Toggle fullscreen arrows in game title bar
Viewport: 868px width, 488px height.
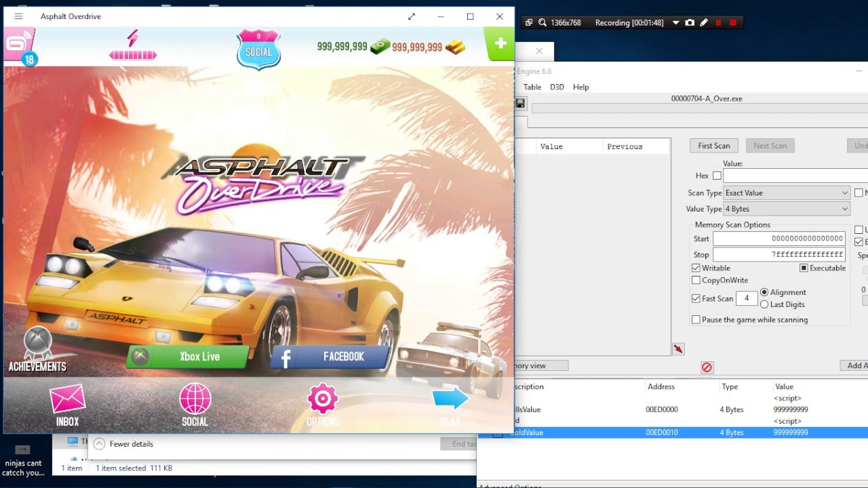412,16
